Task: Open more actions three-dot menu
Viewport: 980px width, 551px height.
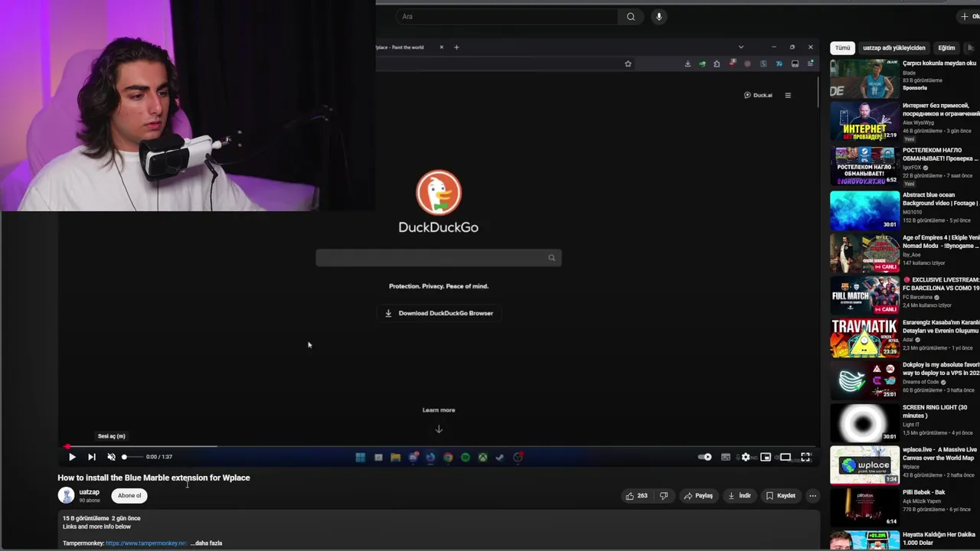Action: [x=813, y=496]
